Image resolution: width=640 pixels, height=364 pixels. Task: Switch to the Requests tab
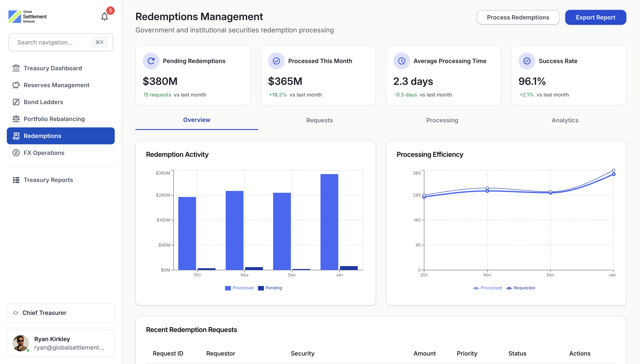pos(319,120)
